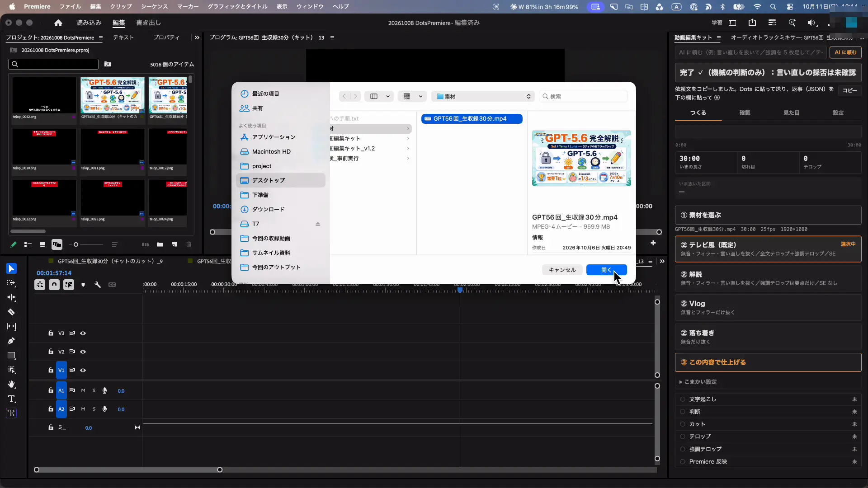This screenshot has width=868, height=488.
Task: Switch to the 書き出し workspace tab
Action: (x=148, y=23)
